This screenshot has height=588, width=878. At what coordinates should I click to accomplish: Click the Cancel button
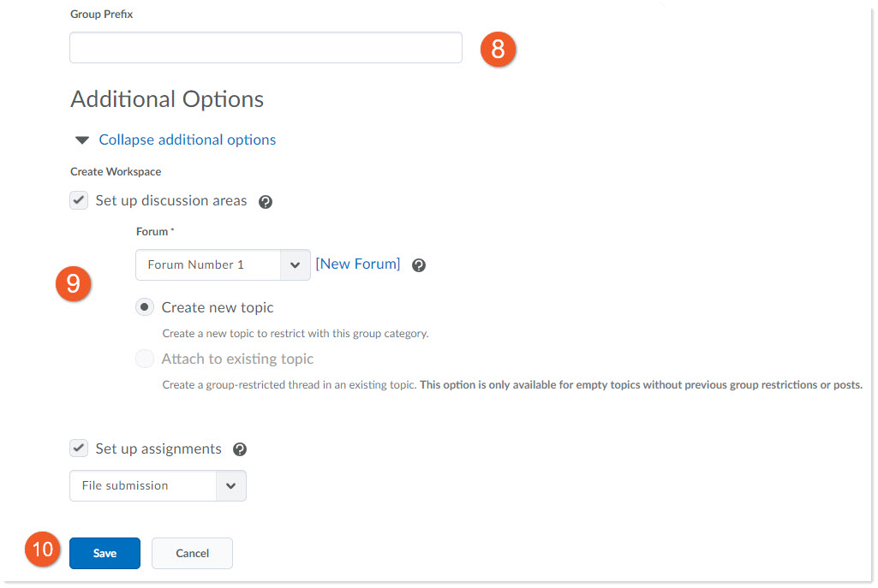click(192, 553)
